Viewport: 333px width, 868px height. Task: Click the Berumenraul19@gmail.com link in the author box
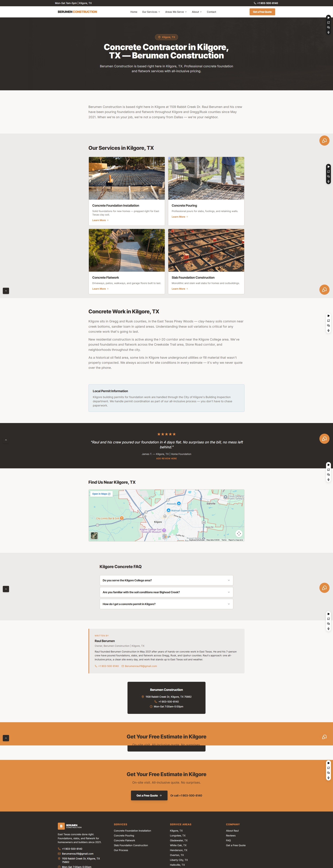pyautogui.click(x=139, y=666)
